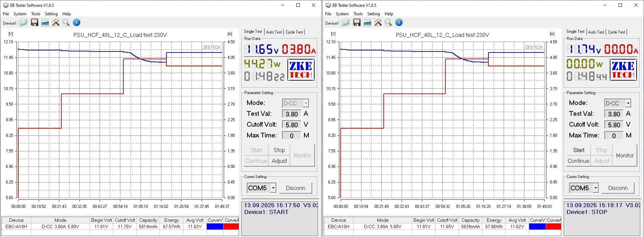Click the ZKE TECH logo in left window
The height and width of the screenshot is (237, 644).
pos(301,70)
